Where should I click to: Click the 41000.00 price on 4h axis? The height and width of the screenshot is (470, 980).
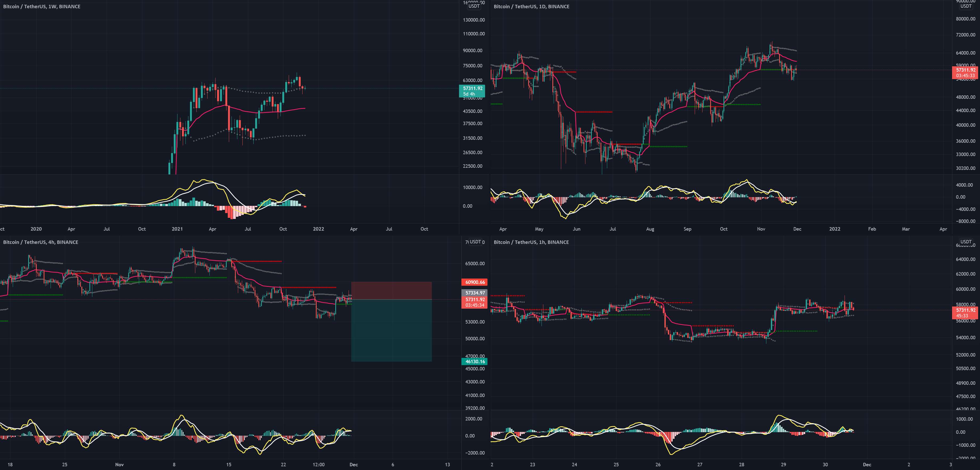click(x=475, y=395)
